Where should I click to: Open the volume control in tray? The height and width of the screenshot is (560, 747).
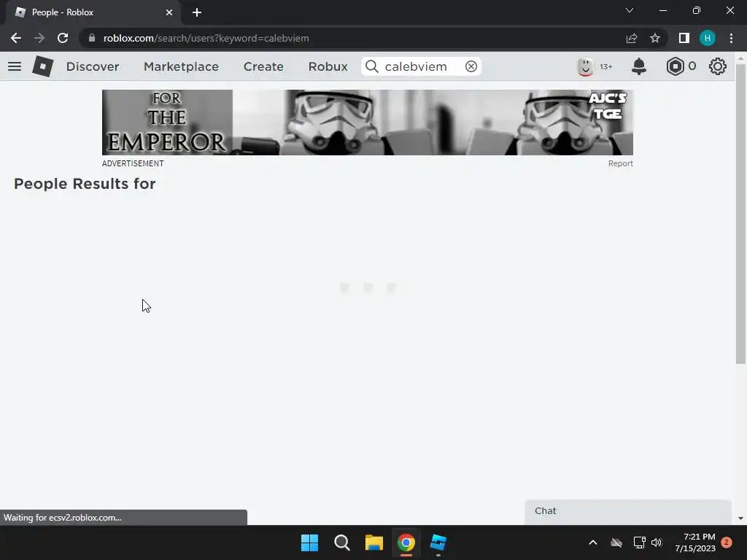tap(657, 542)
